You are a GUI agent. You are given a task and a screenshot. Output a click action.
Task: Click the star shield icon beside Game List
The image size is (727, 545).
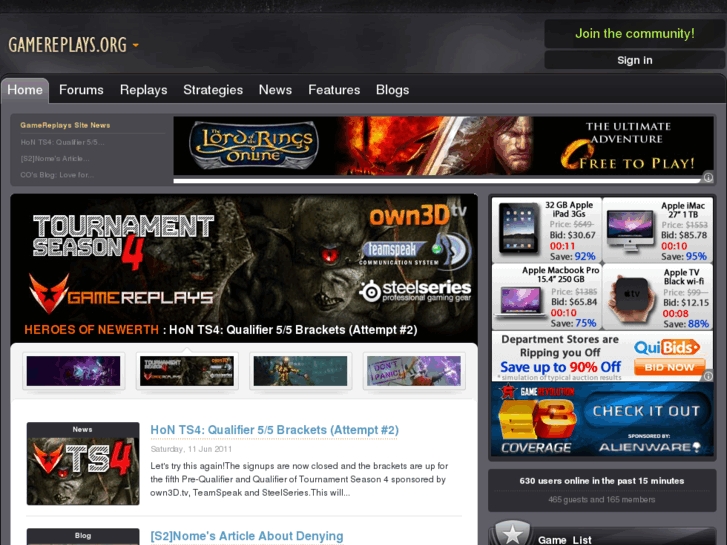512,532
